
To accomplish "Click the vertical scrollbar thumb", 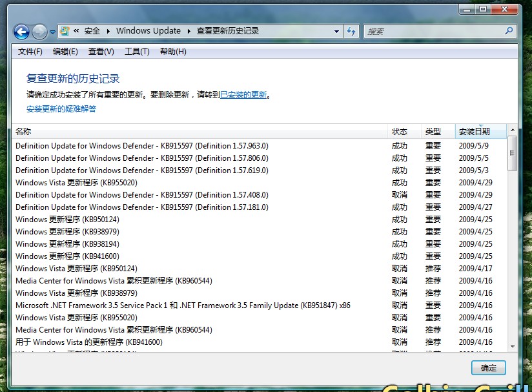I will click(513, 154).
